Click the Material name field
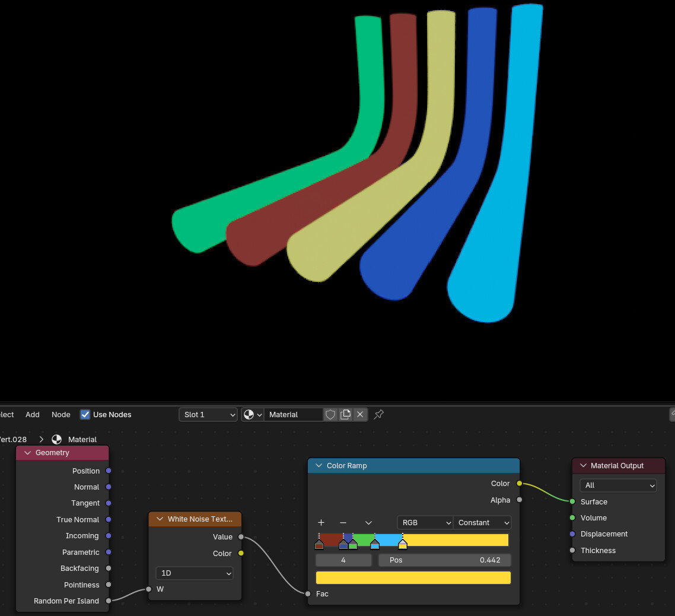 point(293,414)
